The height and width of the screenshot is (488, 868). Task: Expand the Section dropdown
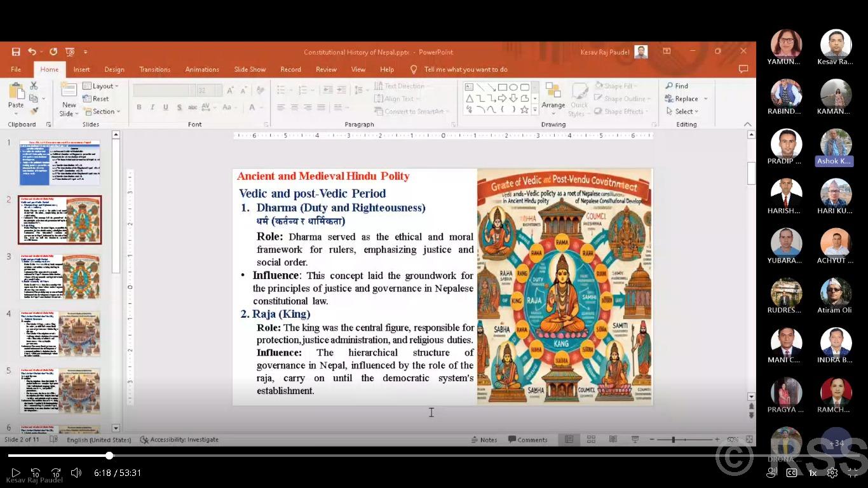point(103,111)
